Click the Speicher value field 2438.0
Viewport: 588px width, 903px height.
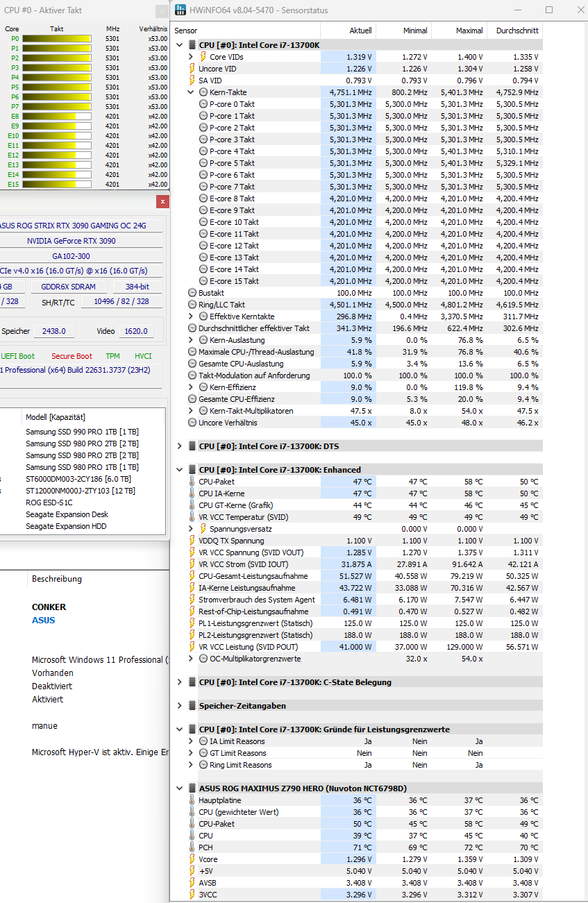point(53,332)
